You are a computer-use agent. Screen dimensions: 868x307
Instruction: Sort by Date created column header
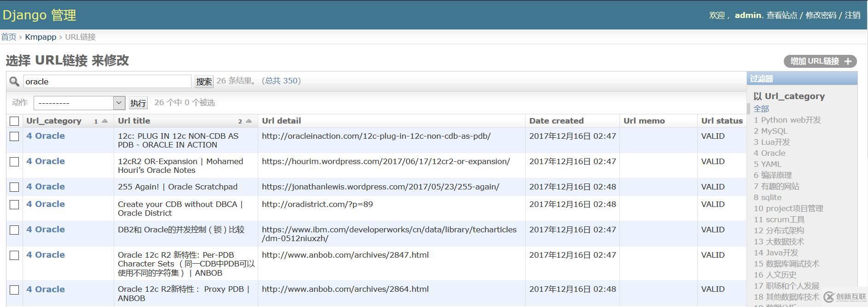point(556,121)
